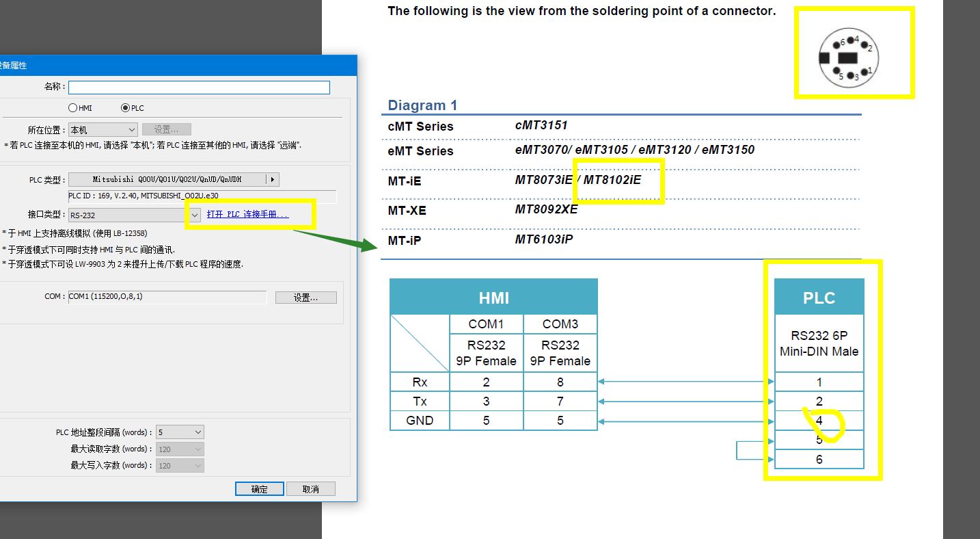Screen dimensions: 980x539
Task: Cancel the dialog with 取消
Action: click(311, 489)
